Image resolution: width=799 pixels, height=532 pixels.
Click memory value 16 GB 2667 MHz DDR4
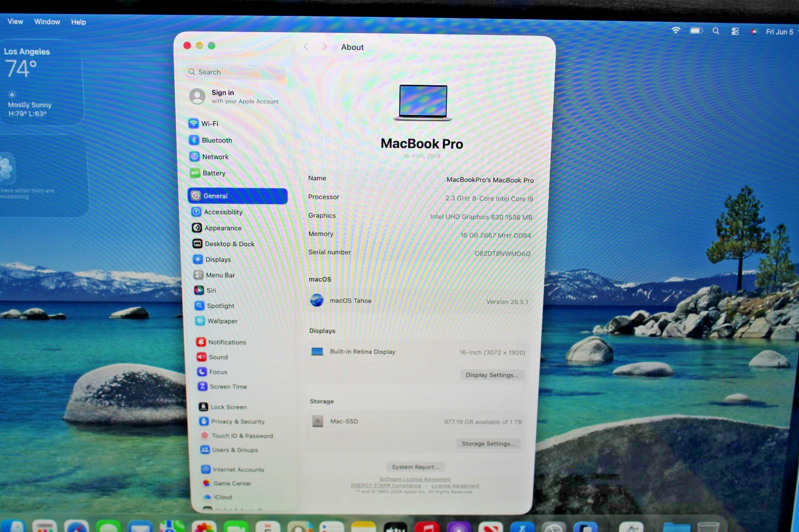click(x=495, y=235)
